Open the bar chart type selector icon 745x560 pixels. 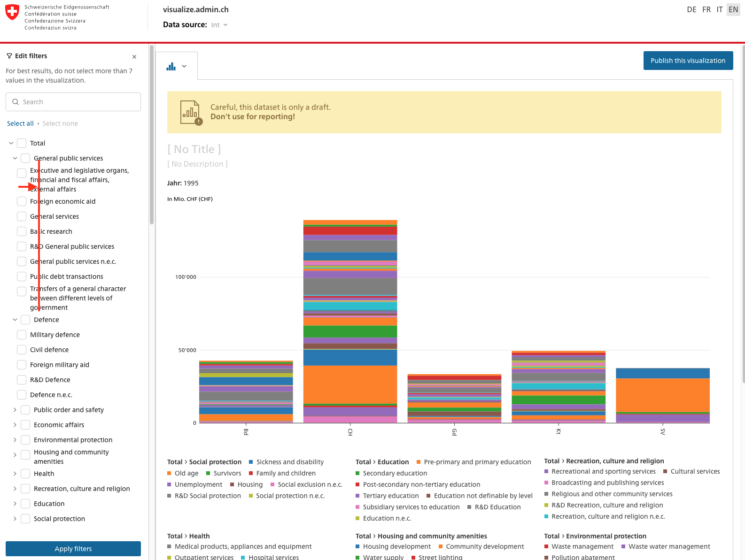tap(171, 66)
